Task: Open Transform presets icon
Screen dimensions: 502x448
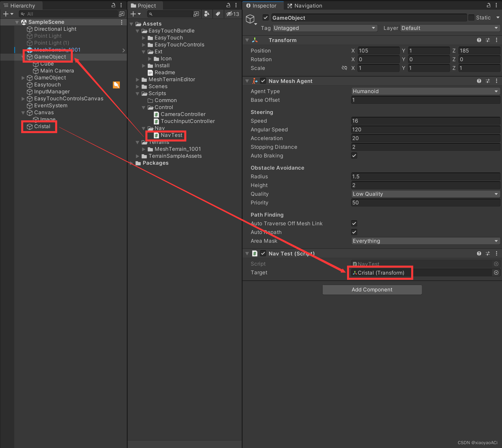Action: coord(488,40)
